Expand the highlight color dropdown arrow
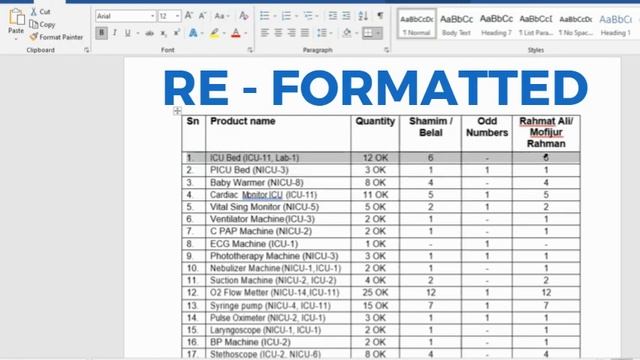This screenshot has width=640, height=360. [224, 33]
